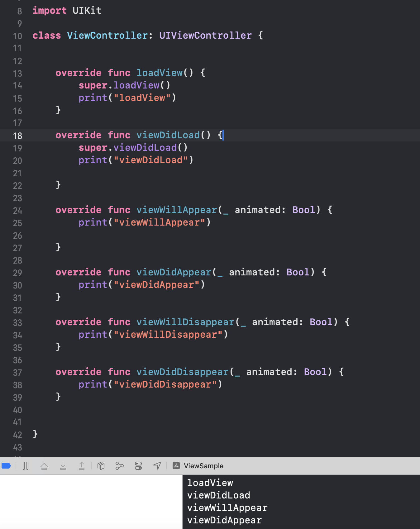420x529 pixels.
Task: Click viewDidDisappear function name on line 37
Action: pos(183,372)
